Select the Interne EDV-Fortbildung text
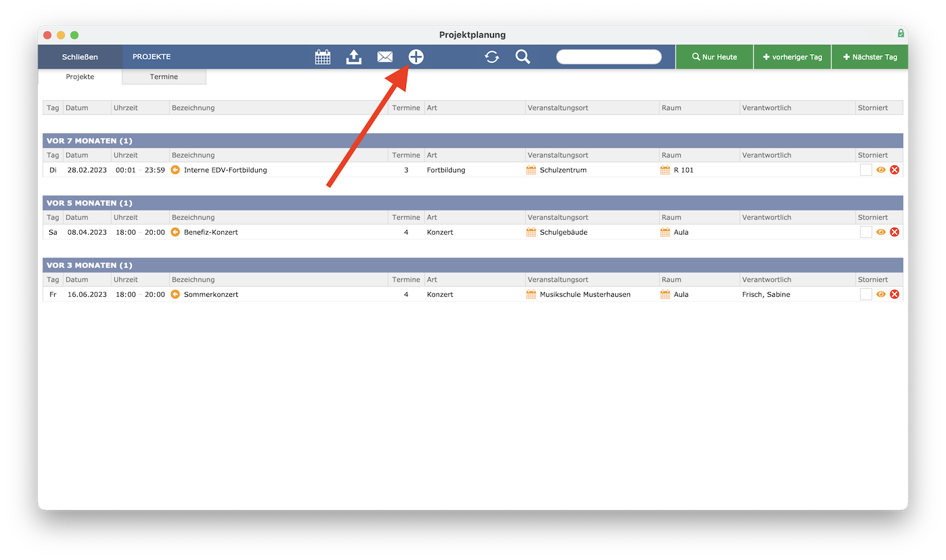The image size is (946, 560). point(225,170)
